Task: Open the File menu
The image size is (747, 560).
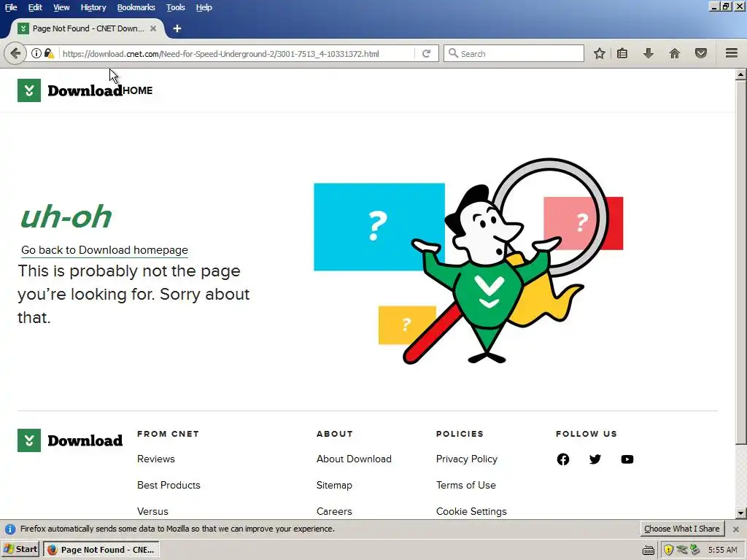Action: click(x=11, y=7)
